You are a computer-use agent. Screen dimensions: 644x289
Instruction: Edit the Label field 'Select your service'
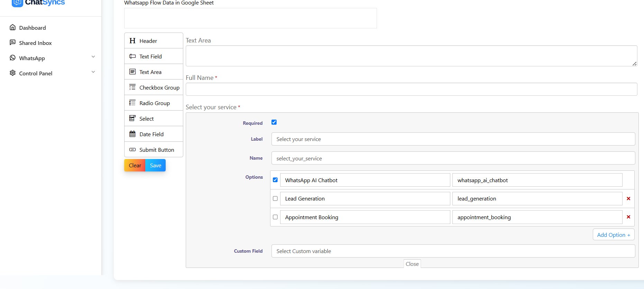[453, 139]
